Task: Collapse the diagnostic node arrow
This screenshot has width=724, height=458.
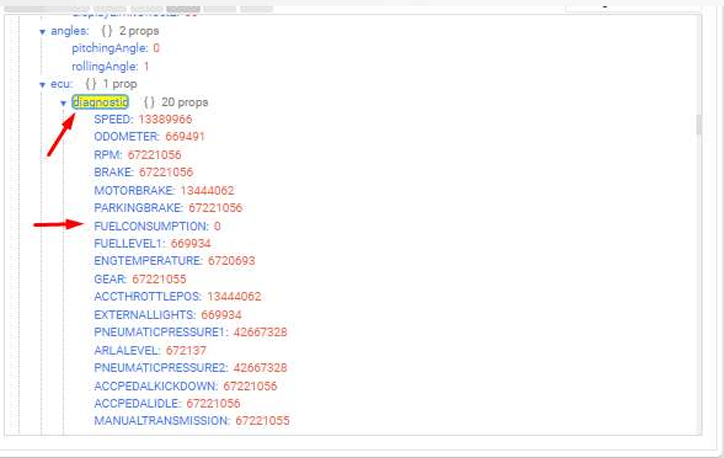Action: 64,102
